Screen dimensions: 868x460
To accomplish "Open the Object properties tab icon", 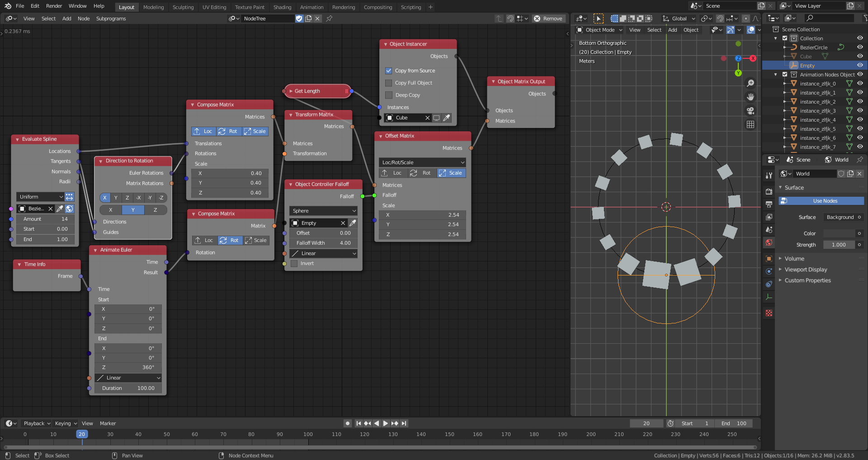I will (769, 259).
